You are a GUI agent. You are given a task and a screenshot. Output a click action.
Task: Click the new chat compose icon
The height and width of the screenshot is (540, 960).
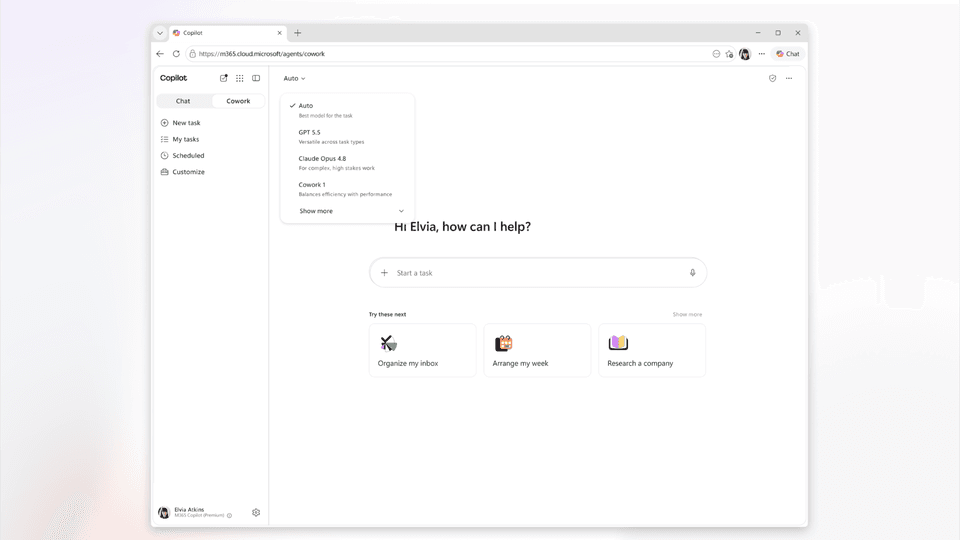pyautogui.click(x=223, y=78)
